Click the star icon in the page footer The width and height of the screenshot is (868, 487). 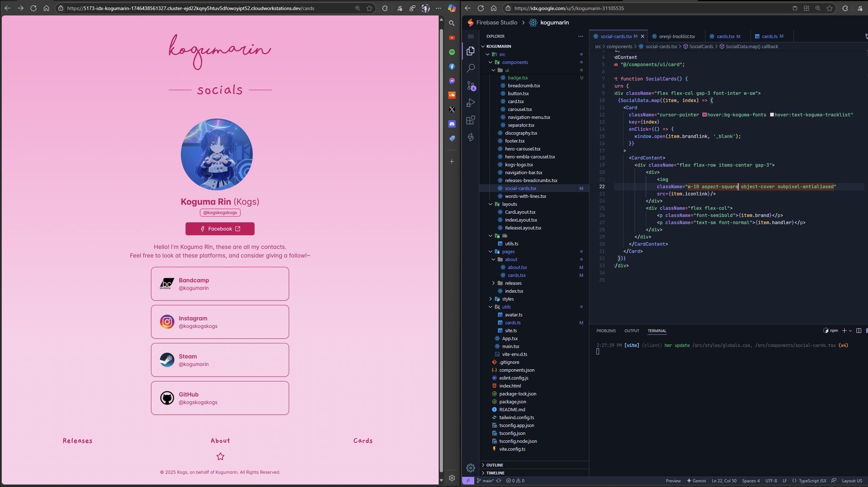(x=220, y=457)
